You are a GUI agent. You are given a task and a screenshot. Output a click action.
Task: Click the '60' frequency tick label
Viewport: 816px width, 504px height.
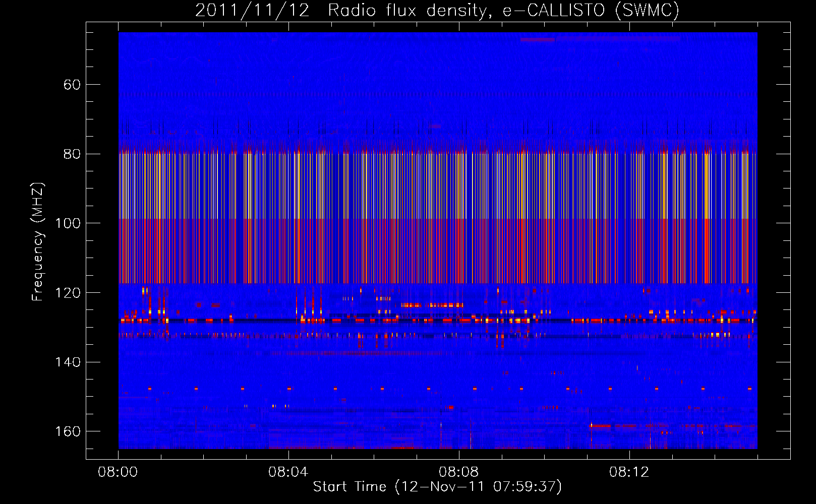[72, 85]
